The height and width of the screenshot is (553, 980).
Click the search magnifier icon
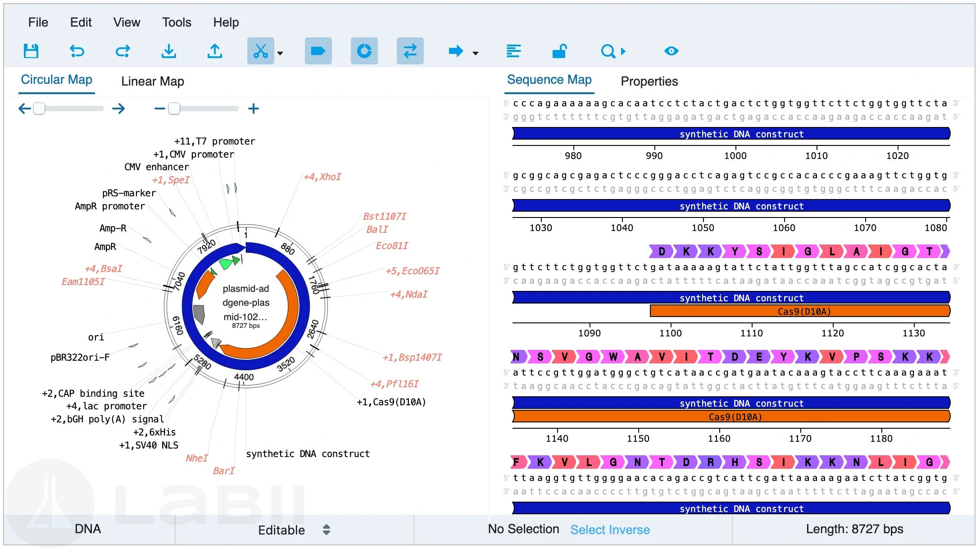coord(608,51)
